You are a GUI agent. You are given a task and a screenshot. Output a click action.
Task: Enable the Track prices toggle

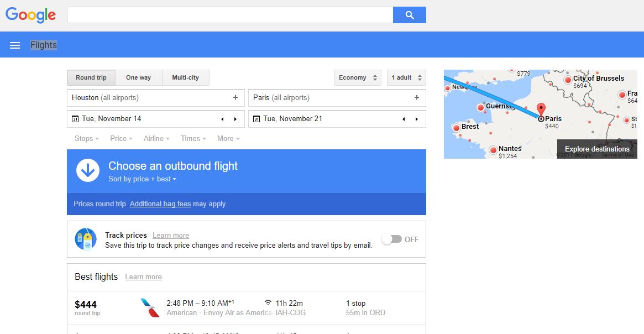(x=391, y=239)
